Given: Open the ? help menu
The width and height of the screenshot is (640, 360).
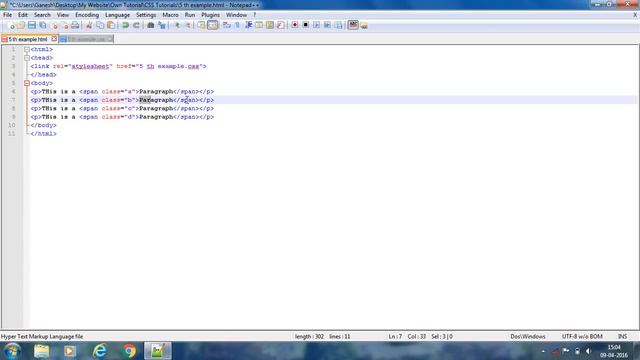Looking at the screenshot, I should [254, 15].
